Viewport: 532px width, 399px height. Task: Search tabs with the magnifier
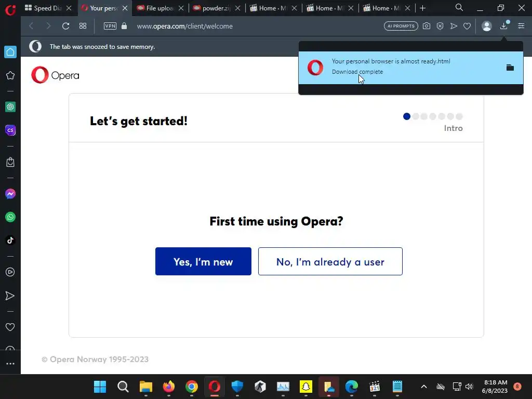coord(459,7)
